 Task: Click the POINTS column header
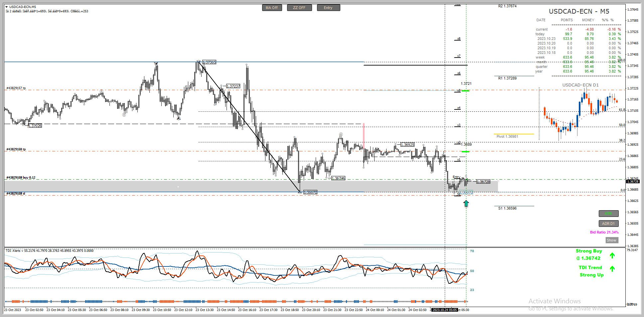click(x=567, y=20)
